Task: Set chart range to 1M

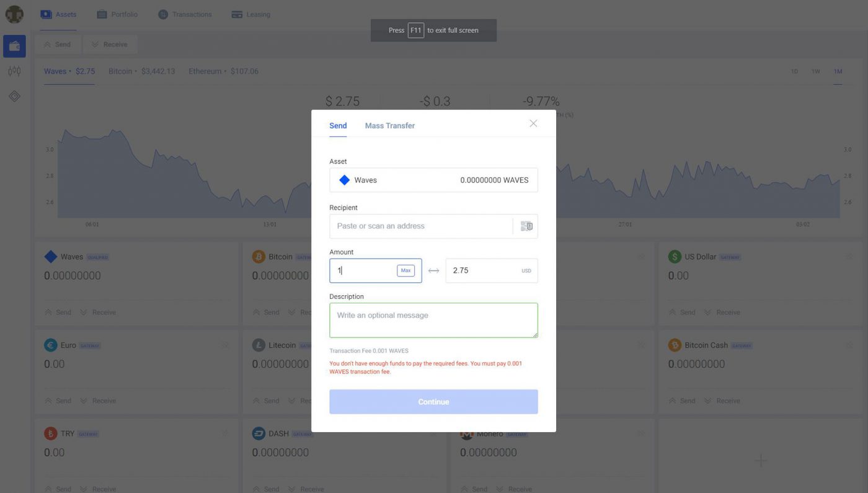Action: click(x=838, y=71)
